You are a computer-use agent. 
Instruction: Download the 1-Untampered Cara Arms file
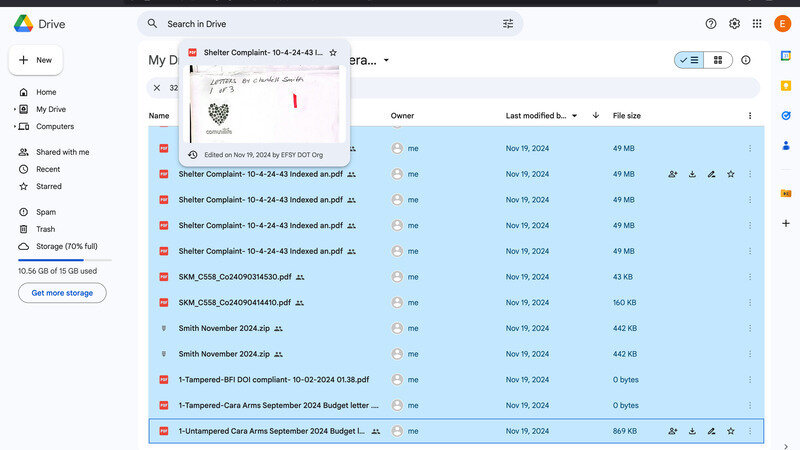coord(692,431)
